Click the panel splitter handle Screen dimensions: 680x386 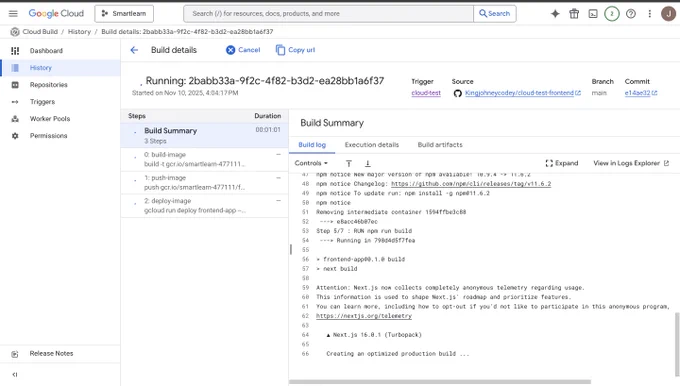291,249
